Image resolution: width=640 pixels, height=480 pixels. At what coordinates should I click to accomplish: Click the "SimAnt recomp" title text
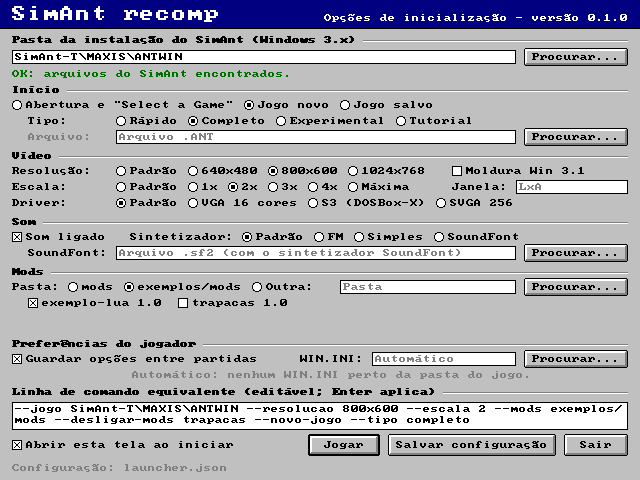115,13
